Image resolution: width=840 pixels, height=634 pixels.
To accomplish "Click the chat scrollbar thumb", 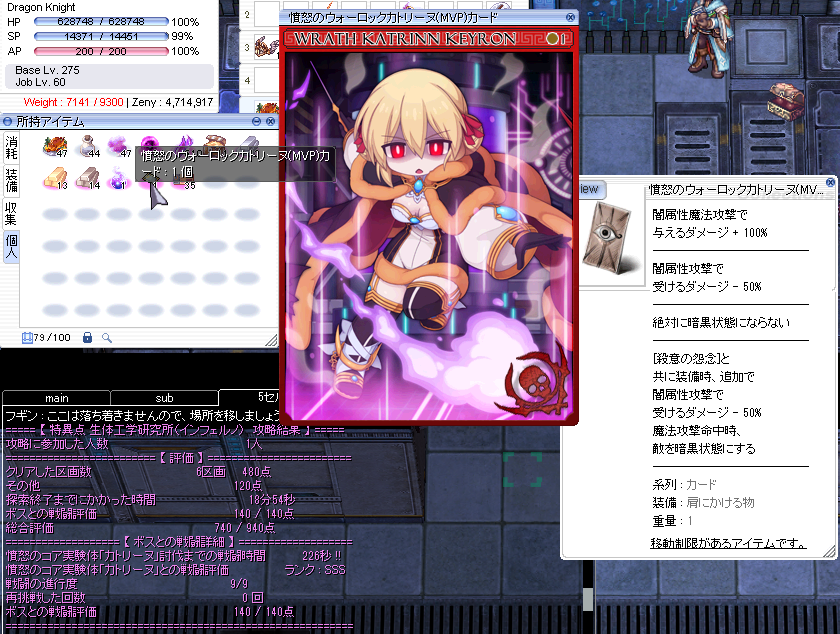I will [x=588, y=599].
